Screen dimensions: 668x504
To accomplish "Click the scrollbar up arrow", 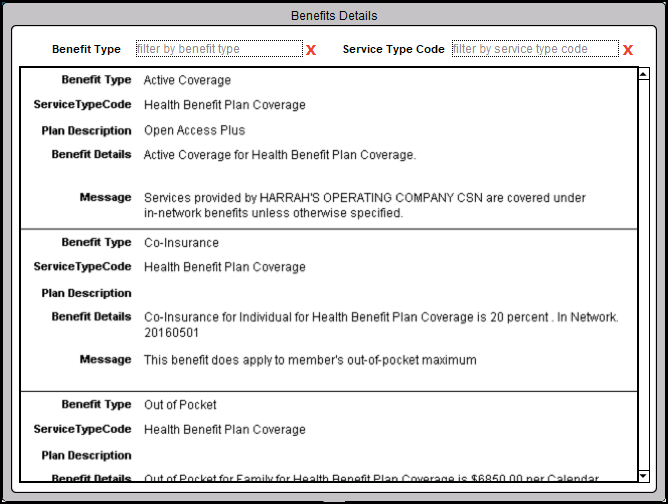I will [x=643, y=74].
